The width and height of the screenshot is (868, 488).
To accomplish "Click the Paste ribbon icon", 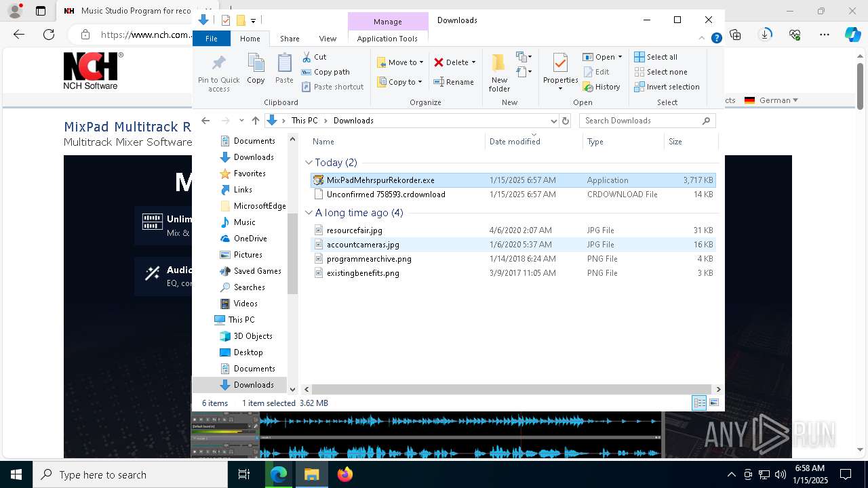I will (284, 69).
